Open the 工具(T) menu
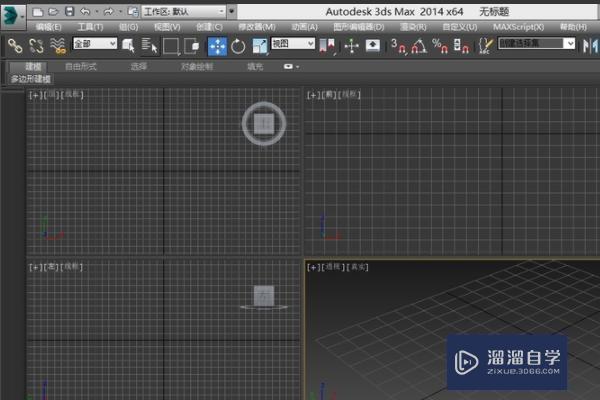Viewport: 600px width, 400px height. tap(90, 27)
